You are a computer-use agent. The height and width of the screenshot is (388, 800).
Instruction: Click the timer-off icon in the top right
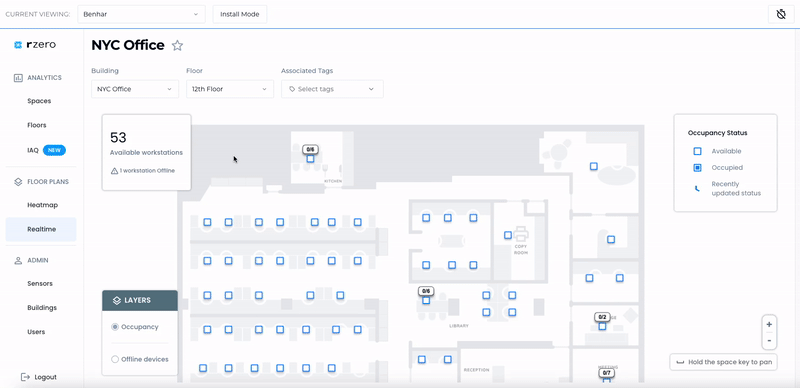[781, 14]
